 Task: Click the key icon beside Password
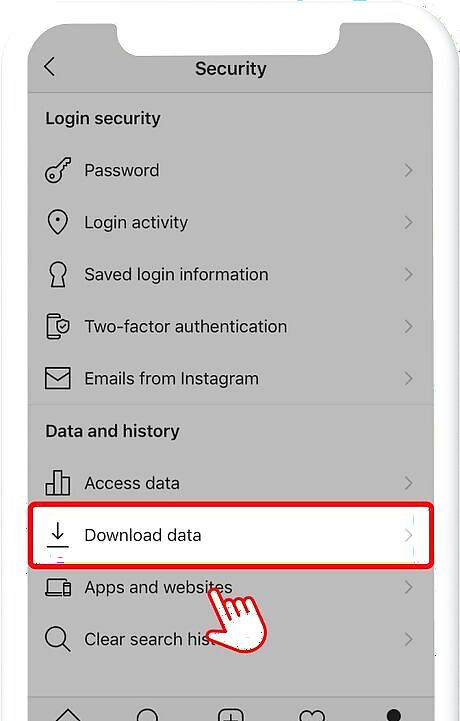58,170
